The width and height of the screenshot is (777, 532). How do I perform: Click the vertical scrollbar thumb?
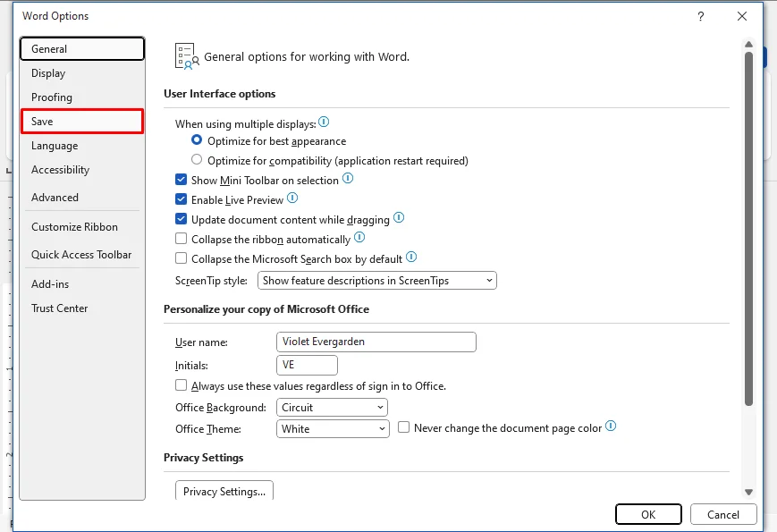tap(748, 229)
